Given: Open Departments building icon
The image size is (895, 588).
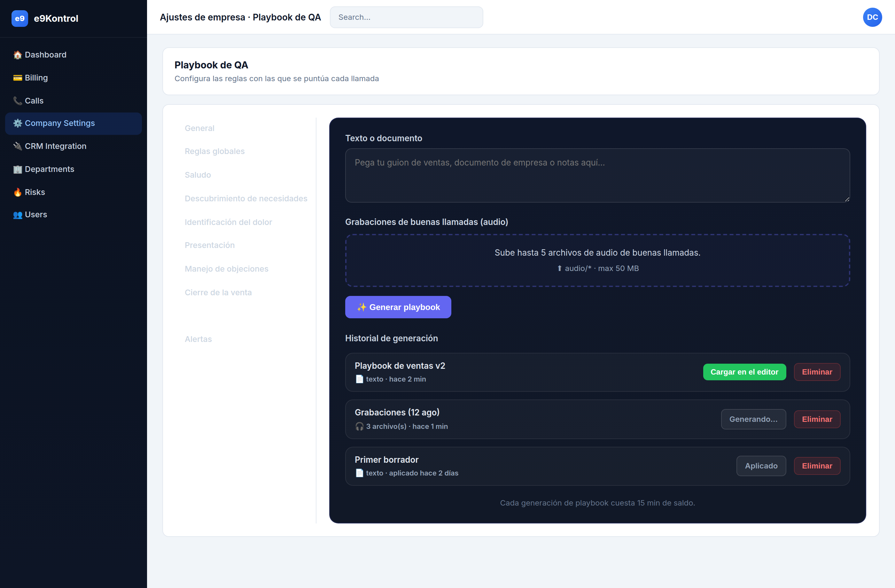Looking at the screenshot, I should click(17, 169).
